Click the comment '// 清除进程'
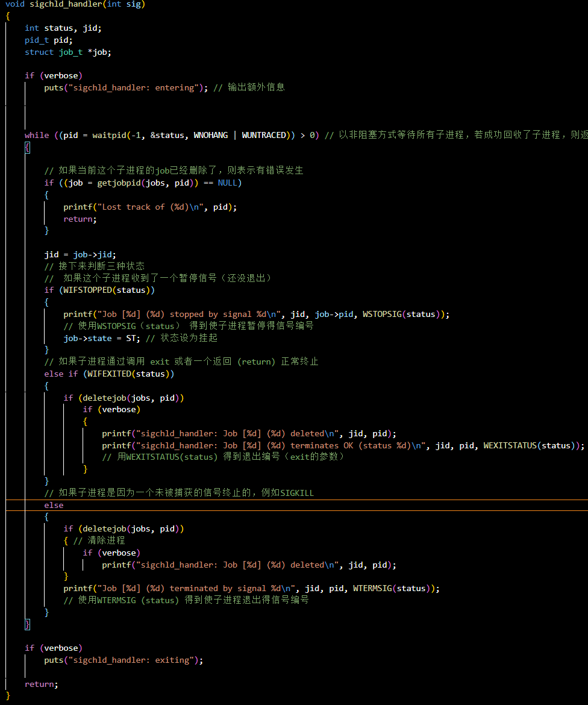This screenshot has height=705, width=588. [99, 541]
